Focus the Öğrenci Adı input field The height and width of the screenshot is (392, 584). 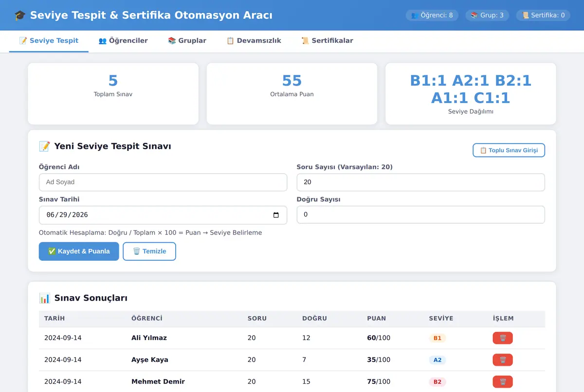tap(163, 182)
